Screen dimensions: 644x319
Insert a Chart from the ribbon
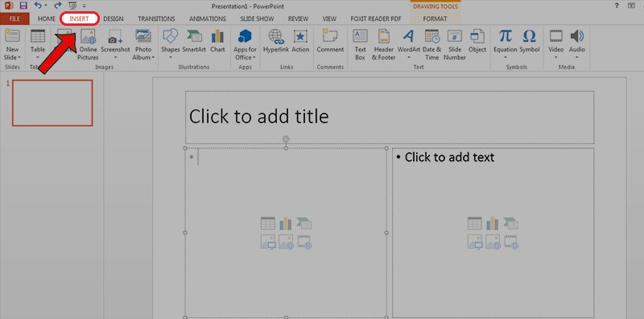click(x=217, y=41)
